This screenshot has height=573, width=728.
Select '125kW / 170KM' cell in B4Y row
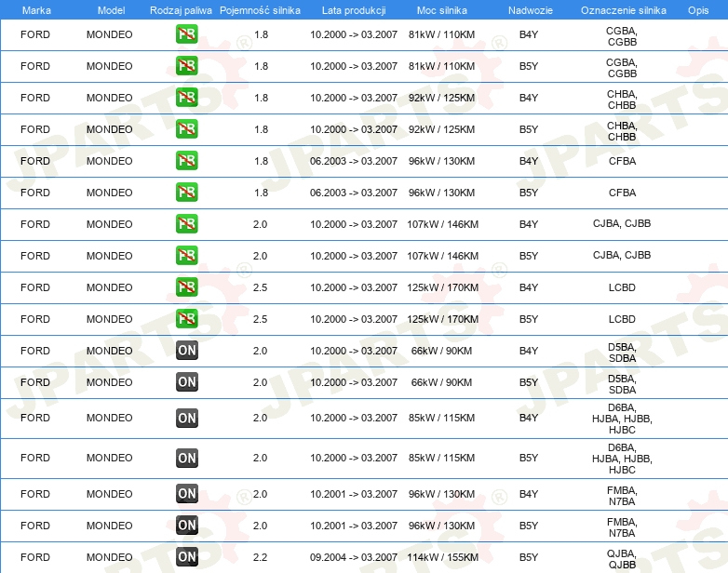click(442, 287)
